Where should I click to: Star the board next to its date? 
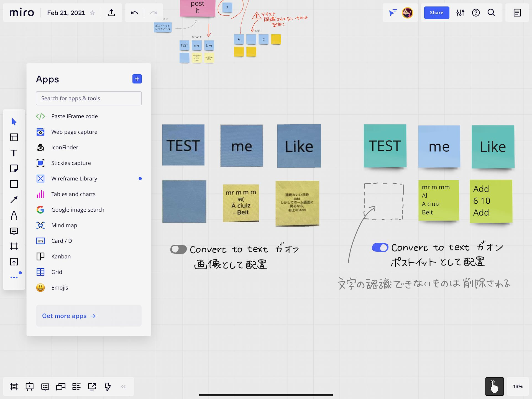pyautogui.click(x=93, y=12)
